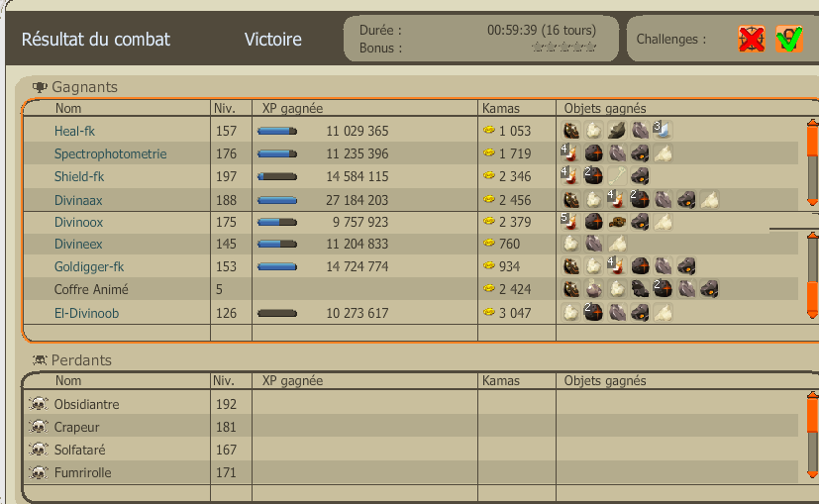Select the bone item in Shield-fk's loot
The height and width of the screenshot is (504, 819).
617,176
